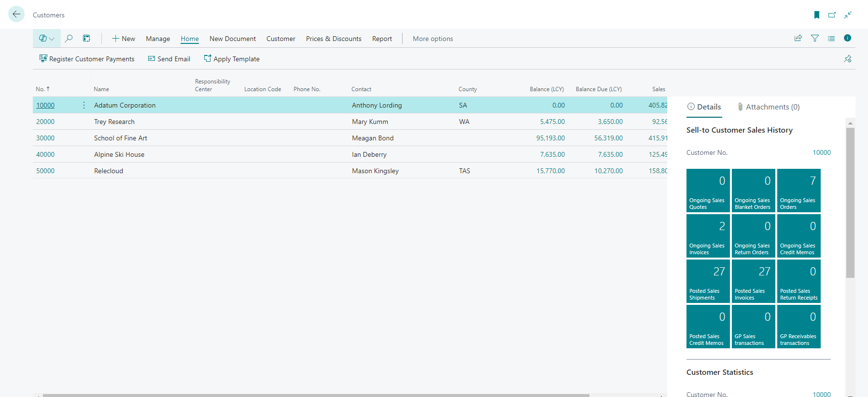The width and height of the screenshot is (868, 397).
Task: Click the back arrow button
Action: coord(16,14)
